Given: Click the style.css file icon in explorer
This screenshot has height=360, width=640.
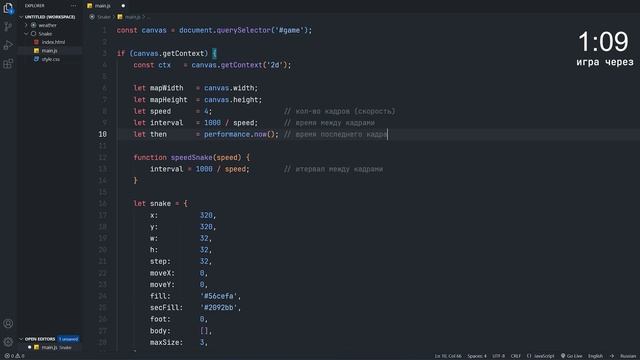Looking at the screenshot, I should pos(36,59).
